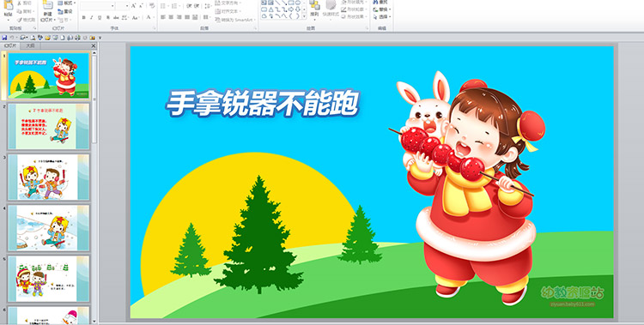Viewport: 644px width, 325px height.
Task: Click the Save icon in quick access toolbar
Action: click(x=4, y=38)
